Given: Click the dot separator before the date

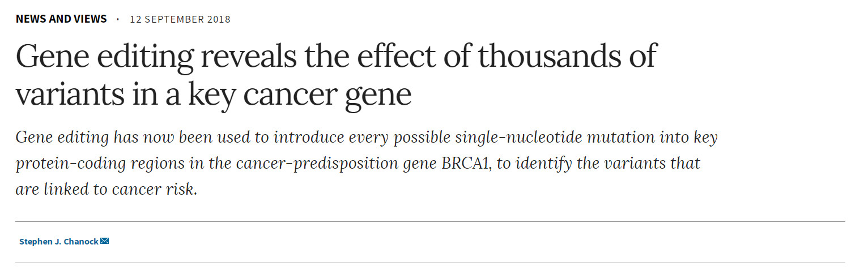Looking at the screenshot, I should click(118, 19).
